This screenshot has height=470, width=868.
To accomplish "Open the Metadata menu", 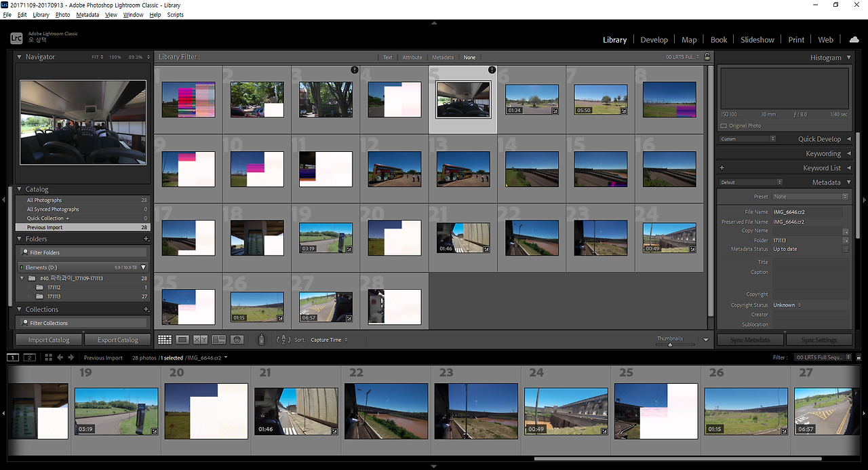I will tap(87, 14).
